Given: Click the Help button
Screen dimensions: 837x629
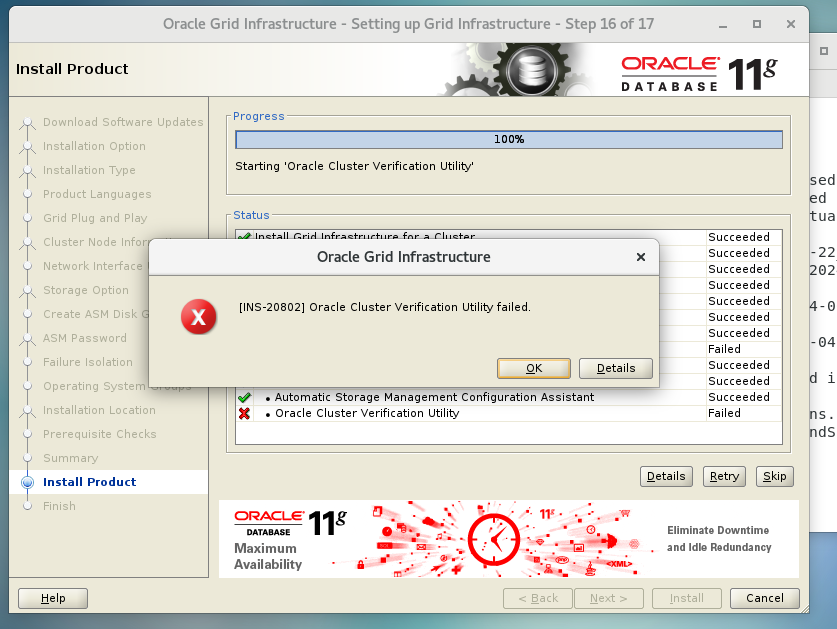Looking at the screenshot, I should click(53, 598).
